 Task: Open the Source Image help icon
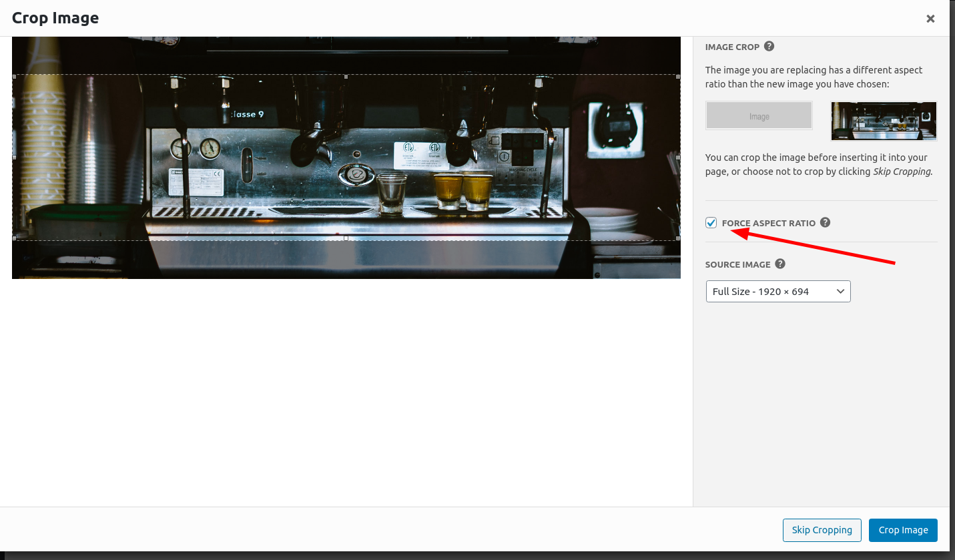[780, 264]
